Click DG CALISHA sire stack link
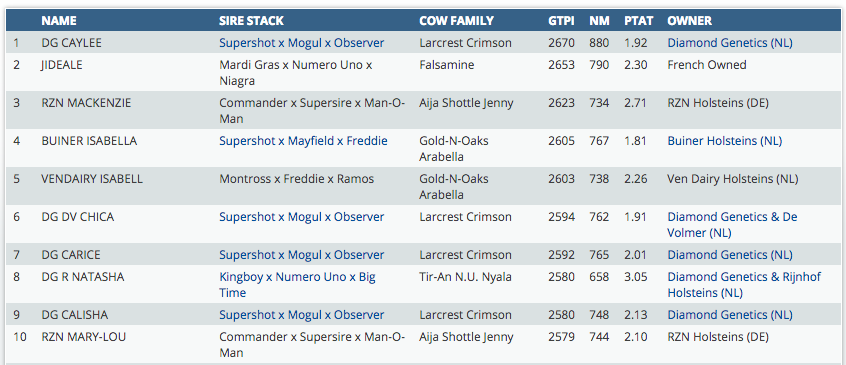Image resolution: width=846 pixels, height=365 pixels. pos(302,315)
